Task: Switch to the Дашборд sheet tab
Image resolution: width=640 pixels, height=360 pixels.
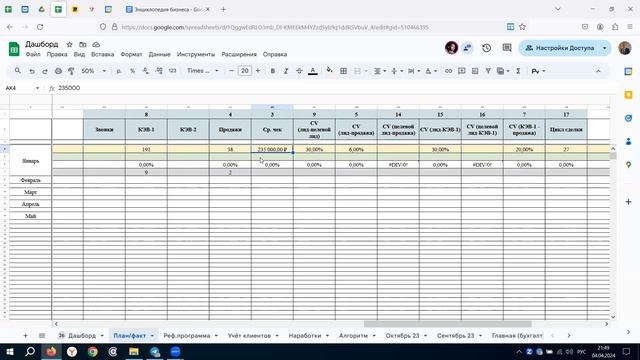Action: pyautogui.click(x=81, y=336)
